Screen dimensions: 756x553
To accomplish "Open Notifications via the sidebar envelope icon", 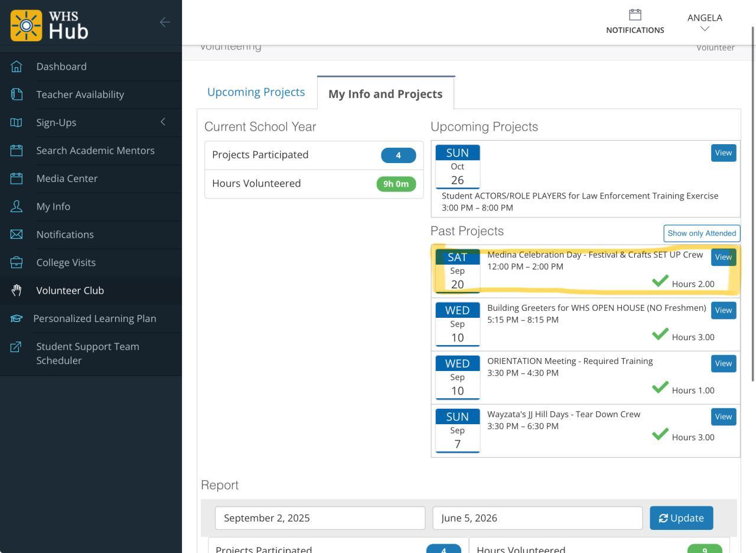I will click(17, 235).
